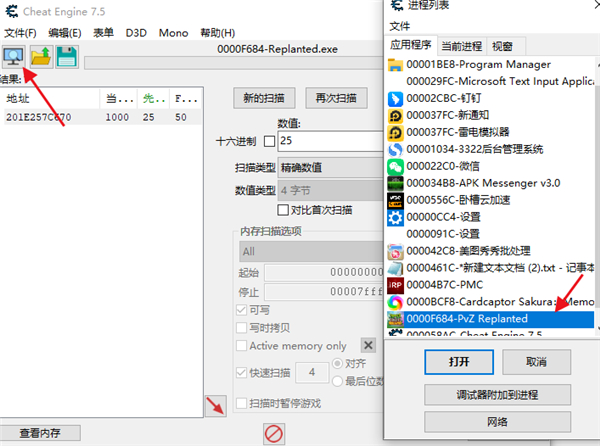The height and width of the screenshot is (446, 600).
Task: Select the 3322后台管理系统 browser icon
Action: (395, 150)
